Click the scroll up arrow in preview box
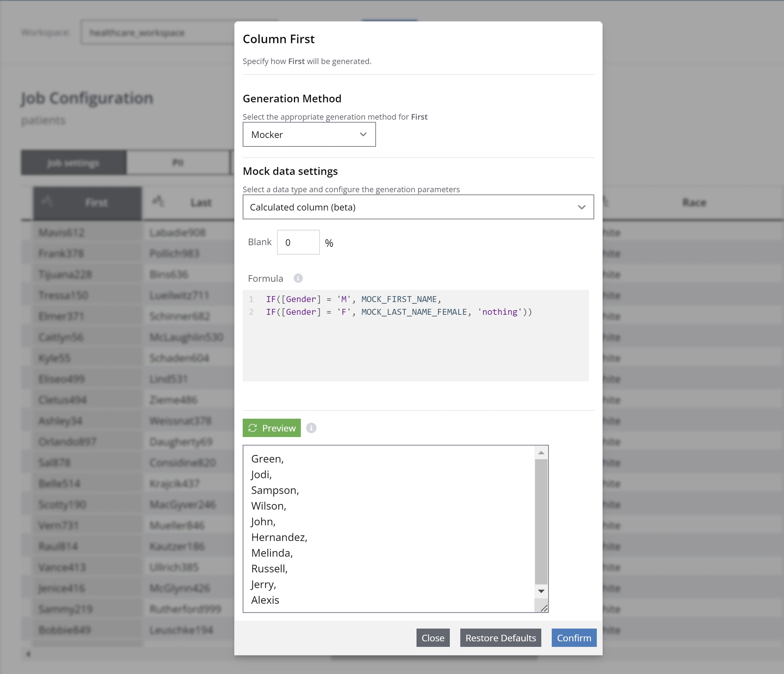 pyautogui.click(x=541, y=453)
